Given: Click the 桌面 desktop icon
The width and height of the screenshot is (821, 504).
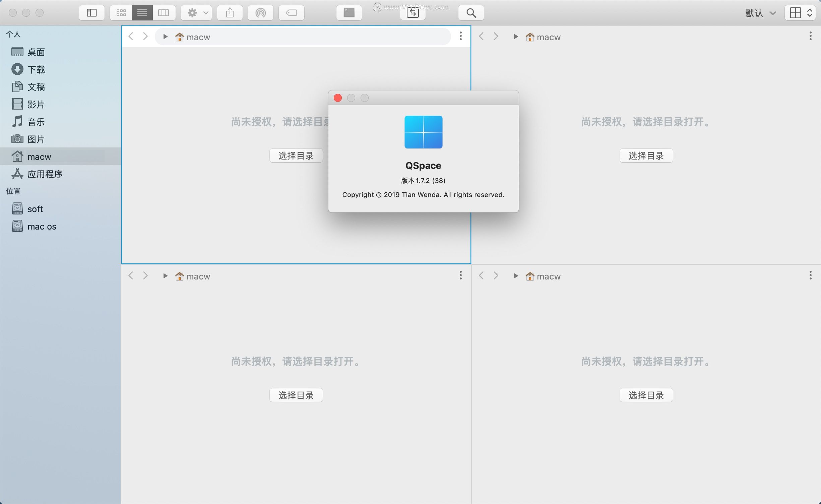Looking at the screenshot, I should [x=17, y=52].
